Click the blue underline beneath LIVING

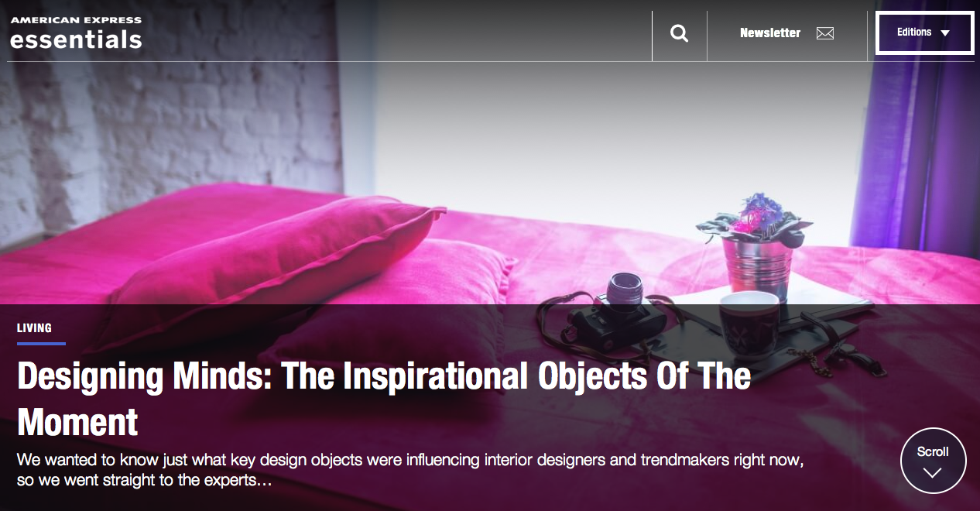click(41, 343)
